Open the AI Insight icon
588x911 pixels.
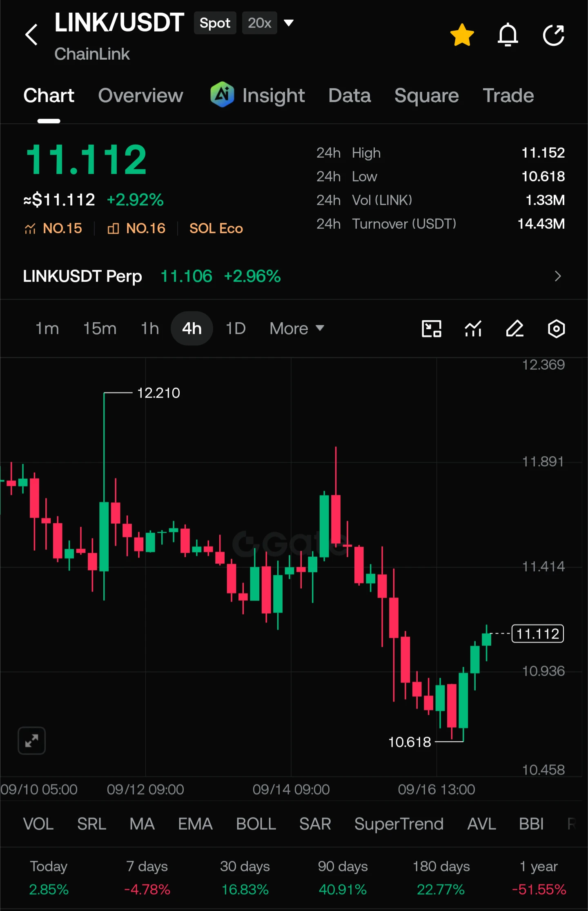coord(222,94)
